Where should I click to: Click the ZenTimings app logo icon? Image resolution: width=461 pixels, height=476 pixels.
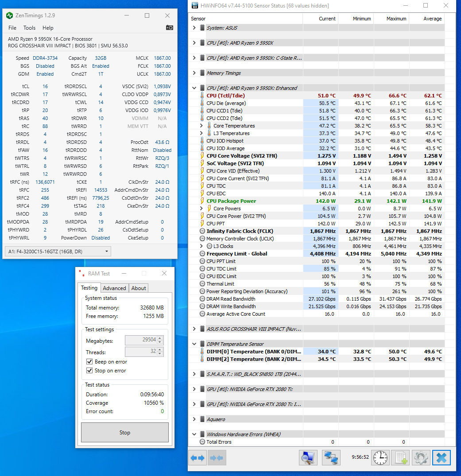[9, 15]
